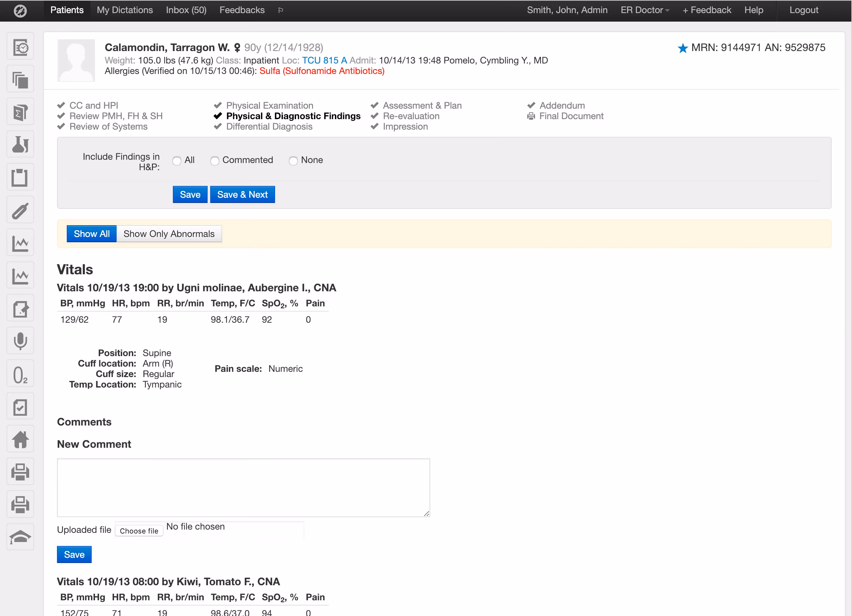The width and height of the screenshot is (852, 616).
Task: Open the Patients tab
Action: pos(67,10)
